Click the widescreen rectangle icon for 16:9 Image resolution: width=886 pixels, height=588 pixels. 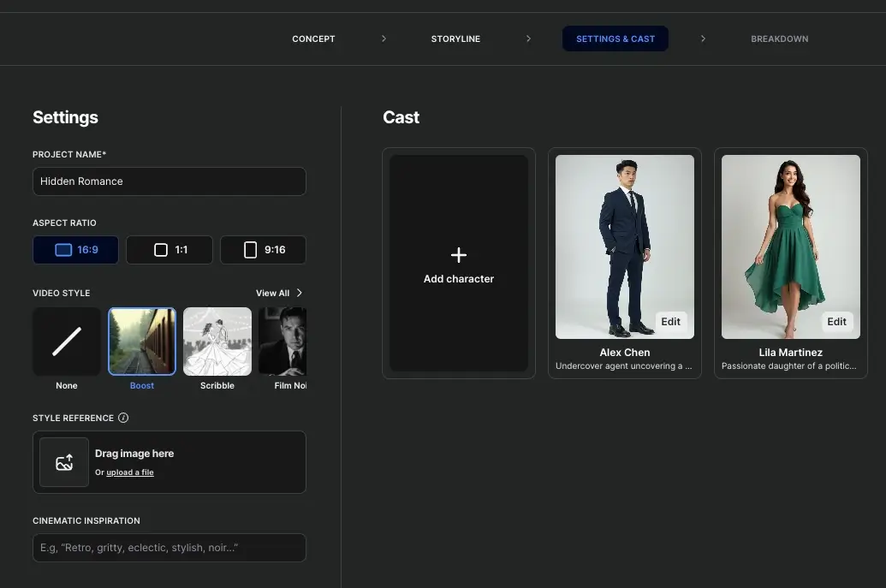point(63,250)
